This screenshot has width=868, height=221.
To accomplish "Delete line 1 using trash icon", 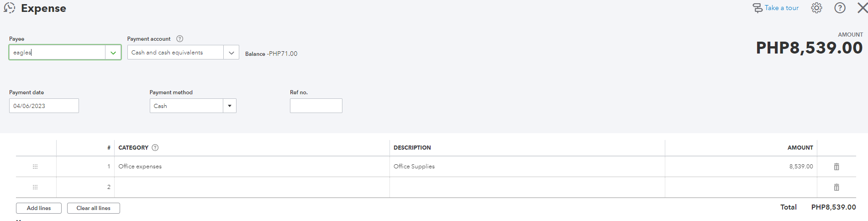I will coord(836,167).
